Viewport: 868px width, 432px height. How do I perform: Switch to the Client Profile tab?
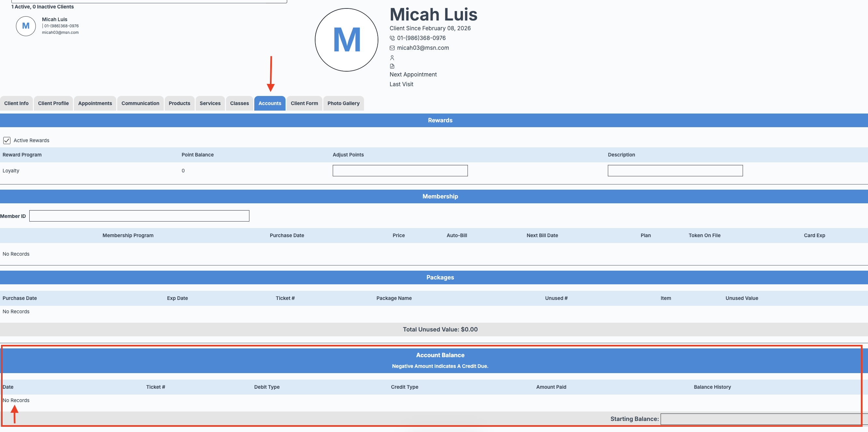click(53, 103)
